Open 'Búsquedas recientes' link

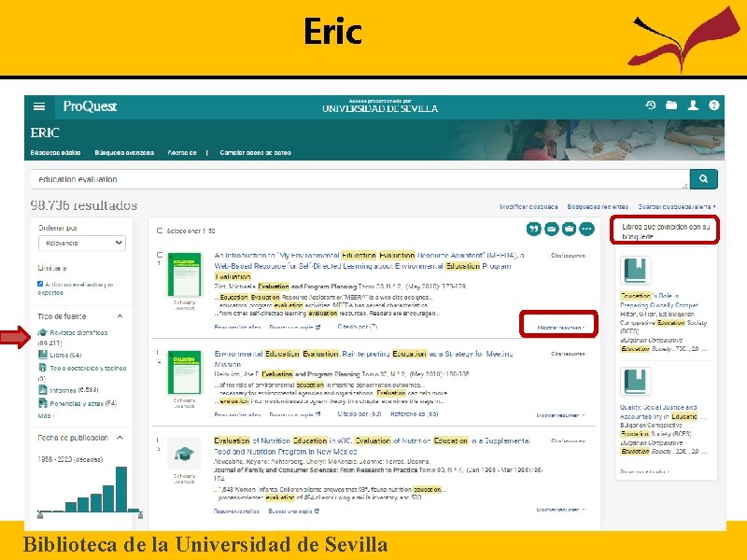[598, 206]
